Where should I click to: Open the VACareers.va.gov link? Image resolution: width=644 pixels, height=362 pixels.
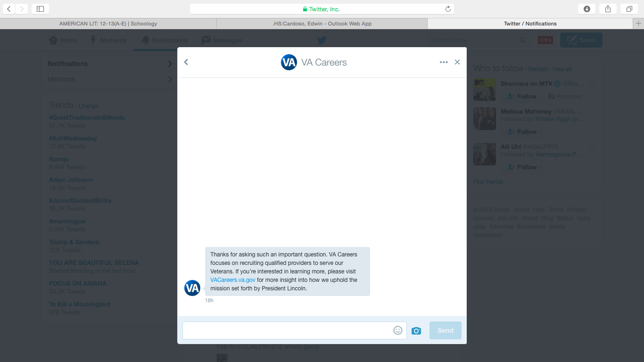[x=233, y=280]
